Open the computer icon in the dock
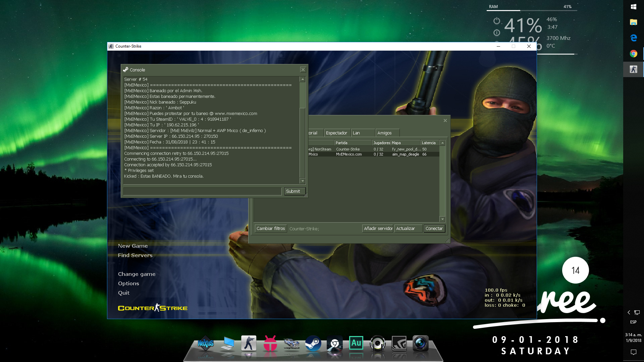The height and width of the screenshot is (362, 644). coord(228,344)
